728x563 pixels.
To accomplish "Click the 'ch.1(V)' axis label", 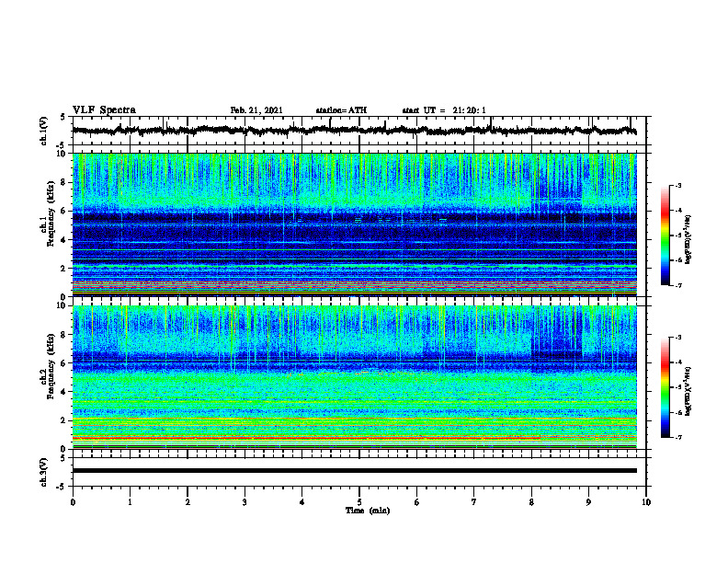I will (x=44, y=131).
